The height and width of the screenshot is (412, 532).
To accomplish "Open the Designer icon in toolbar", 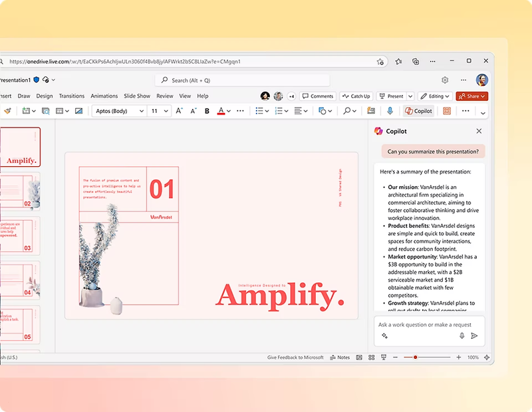I will tap(371, 111).
